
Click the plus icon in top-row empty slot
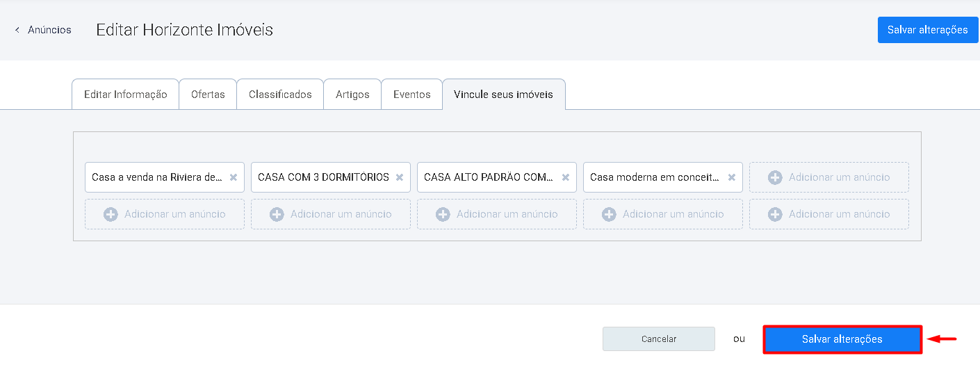[x=775, y=177]
